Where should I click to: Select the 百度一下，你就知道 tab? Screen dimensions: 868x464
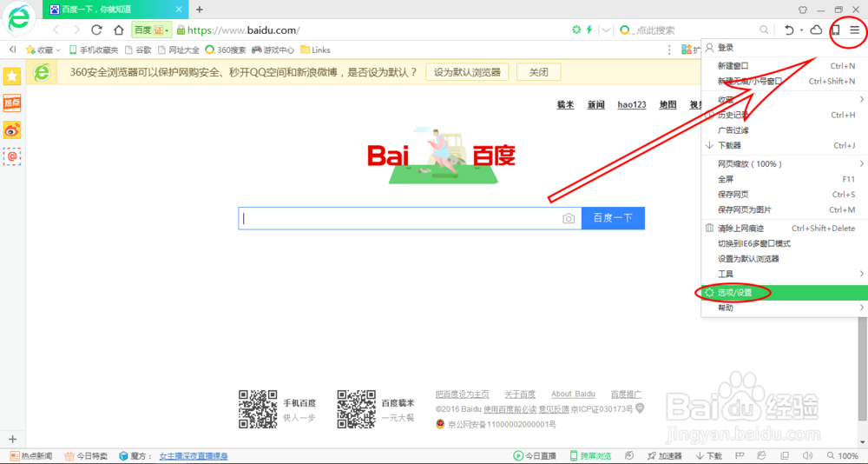[116, 10]
